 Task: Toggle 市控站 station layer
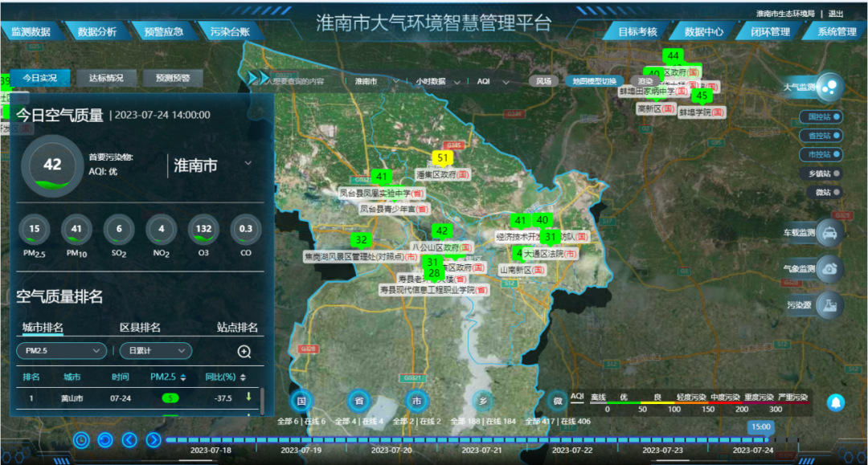pyautogui.click(x=821, y=154)
